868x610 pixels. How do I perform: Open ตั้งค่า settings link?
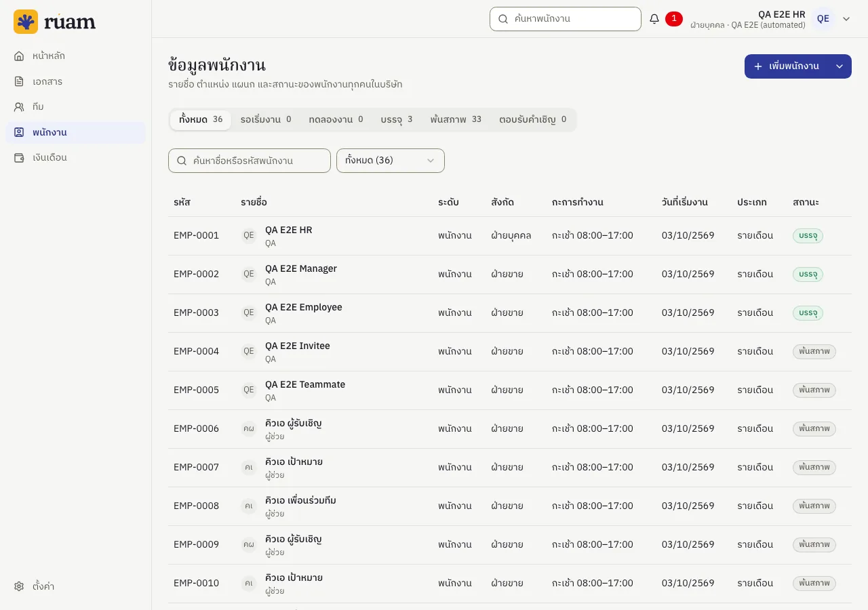75,586
